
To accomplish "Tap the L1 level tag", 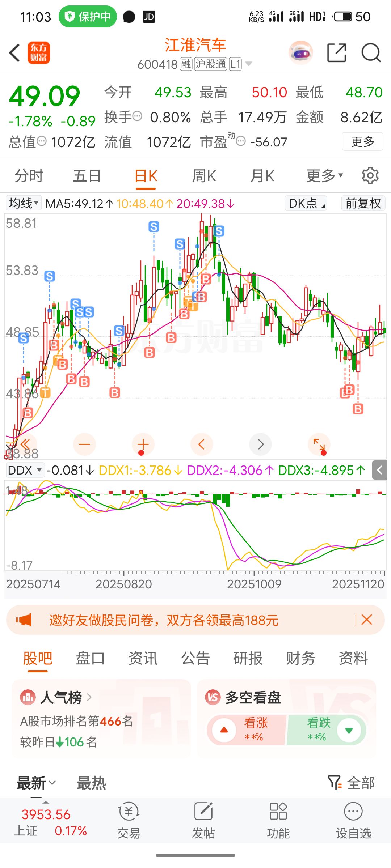I will 235,64.
